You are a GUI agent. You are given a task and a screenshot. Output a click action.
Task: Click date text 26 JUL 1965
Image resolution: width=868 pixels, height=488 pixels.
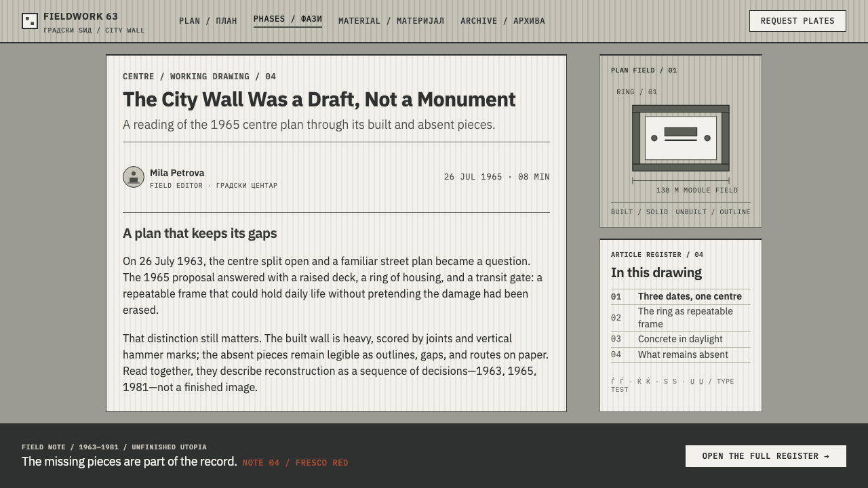pyautogui.click(x=473, y=177)
